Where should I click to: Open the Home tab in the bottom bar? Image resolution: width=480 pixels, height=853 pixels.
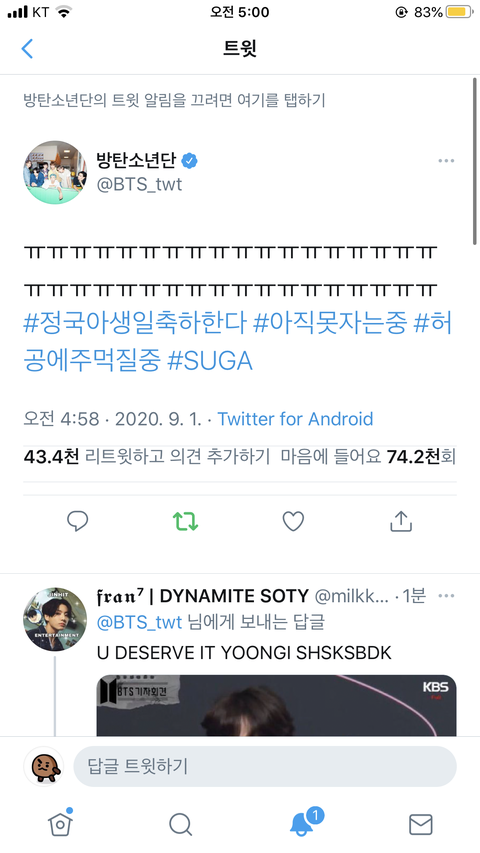pyautogui.click(x=60, y=824)
